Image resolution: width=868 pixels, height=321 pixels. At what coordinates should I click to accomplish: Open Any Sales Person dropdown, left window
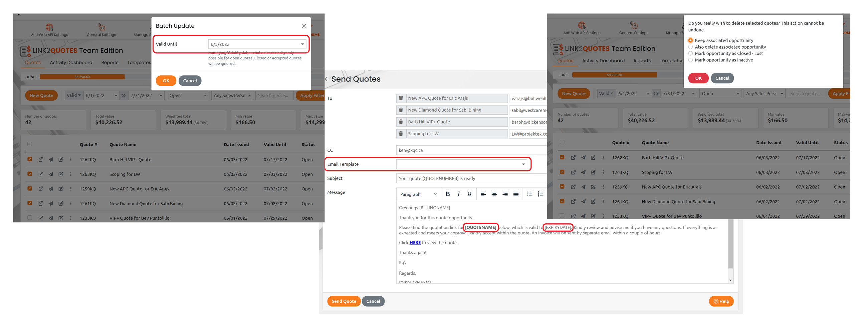(232, 96)
